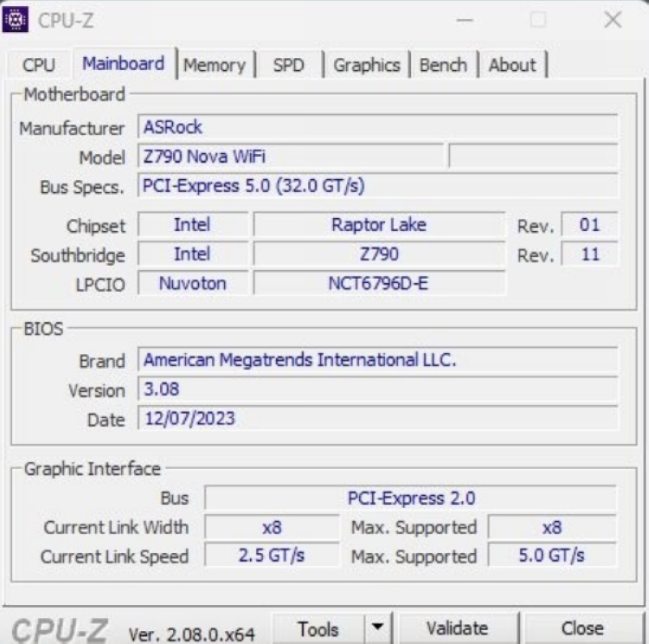Click the Manufacturer field showing ASRock

[377, 126]
